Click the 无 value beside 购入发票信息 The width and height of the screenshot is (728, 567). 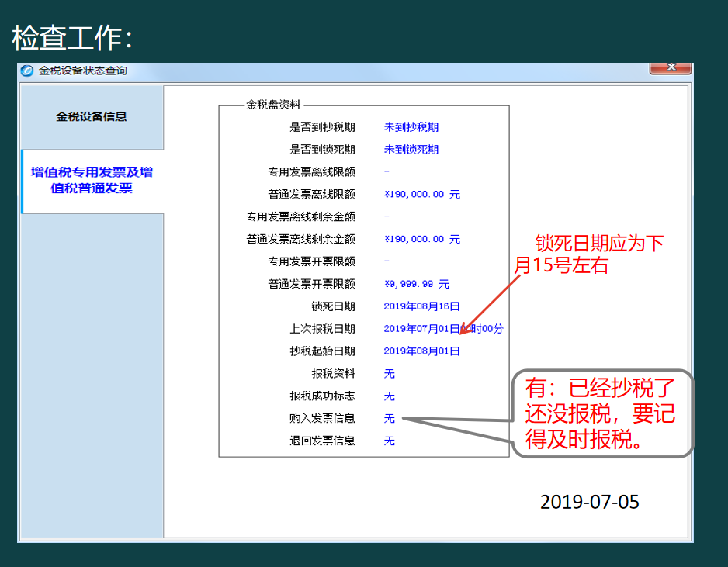click(x=389, y=419)
